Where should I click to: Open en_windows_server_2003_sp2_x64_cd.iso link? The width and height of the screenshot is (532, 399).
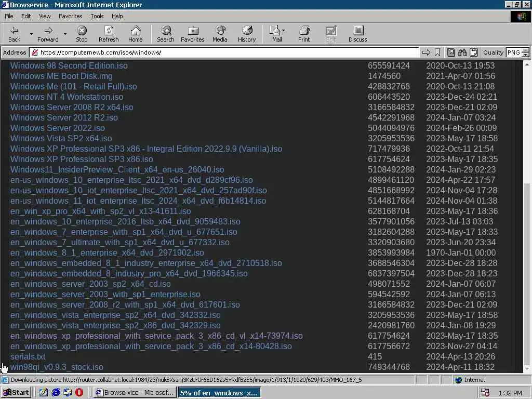click(90, 284)
